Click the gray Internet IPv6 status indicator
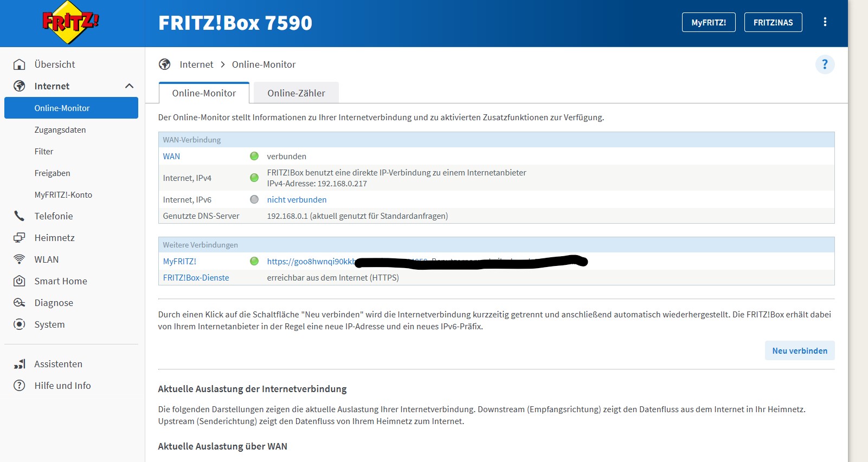This screenshot has height=462, width=868. pos(254,199)
